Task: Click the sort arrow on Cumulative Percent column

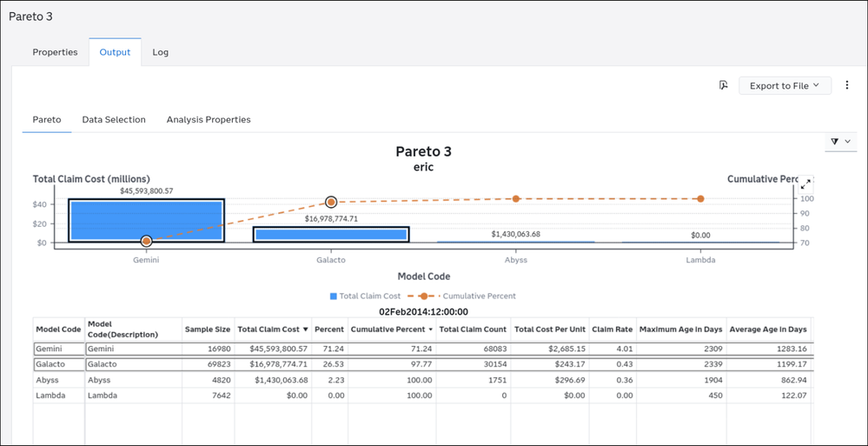Action: click(x=430, y=330)
